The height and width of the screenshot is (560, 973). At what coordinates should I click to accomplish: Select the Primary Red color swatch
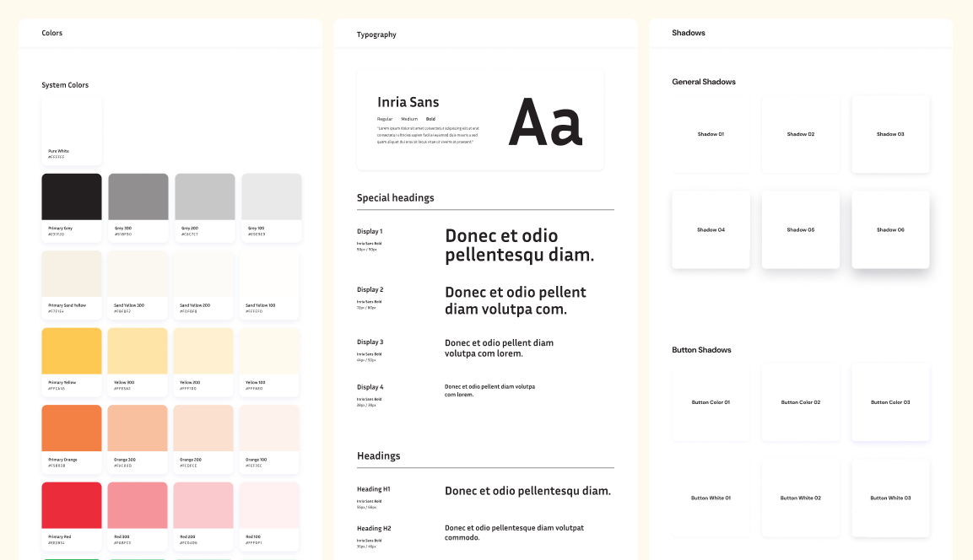pos(72,506)
